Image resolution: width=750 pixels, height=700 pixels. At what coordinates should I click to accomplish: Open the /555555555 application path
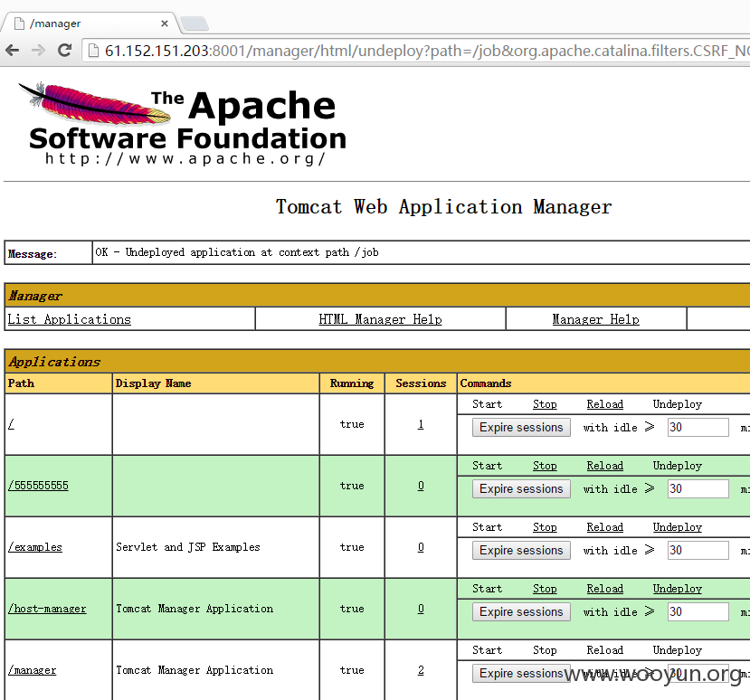coord(38,486)
